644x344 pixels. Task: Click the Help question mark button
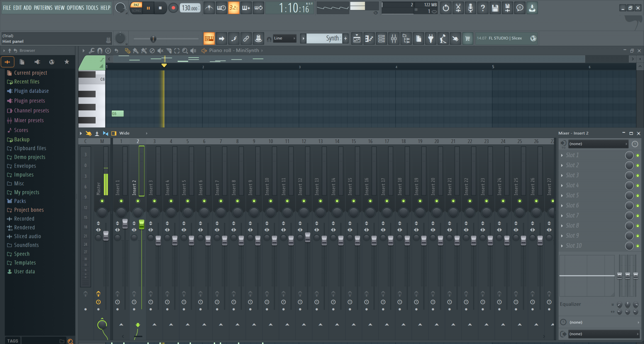point(483,8)
